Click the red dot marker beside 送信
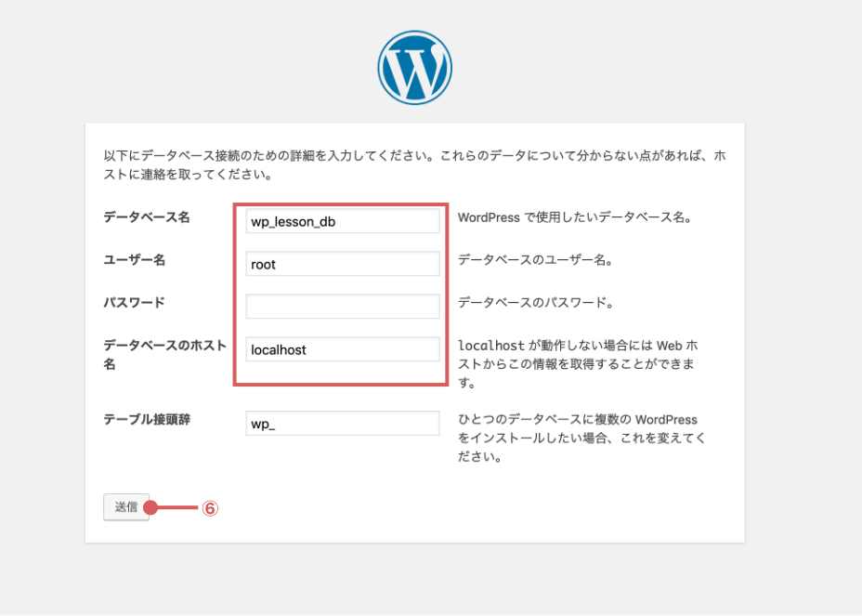This screenshot has height=616, width=862. coord(150,508)
